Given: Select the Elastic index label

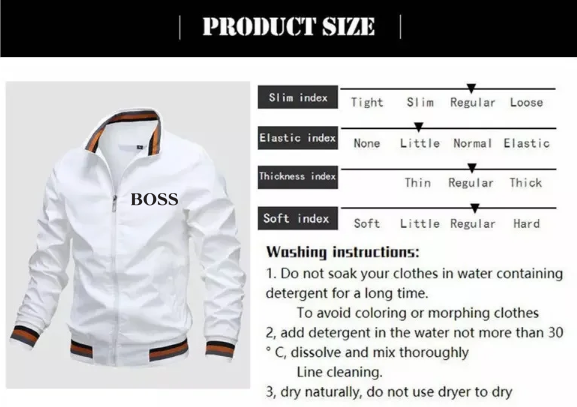Looking at the screenshot, I should tap(298, 138).
